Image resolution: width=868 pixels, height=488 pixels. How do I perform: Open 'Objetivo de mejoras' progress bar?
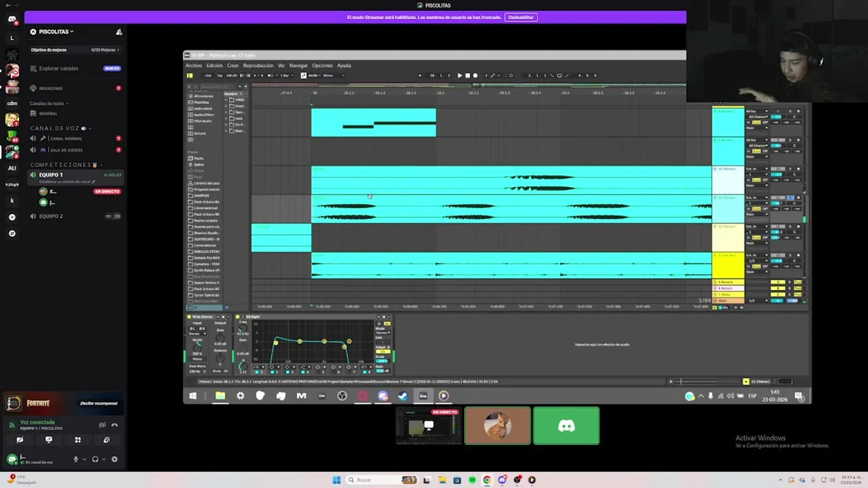(75, 49)
